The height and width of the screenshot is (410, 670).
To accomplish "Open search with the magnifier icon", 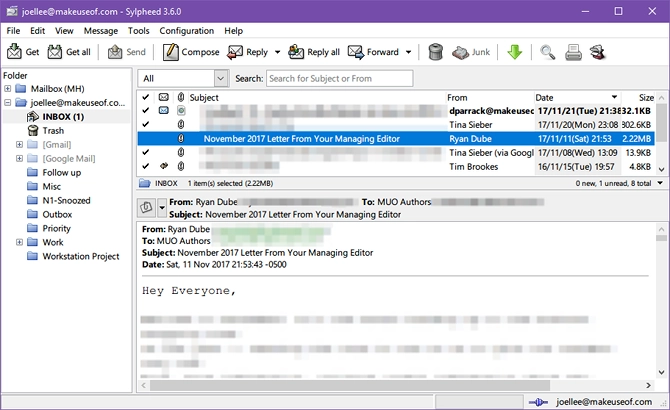I will pos(547,52).
